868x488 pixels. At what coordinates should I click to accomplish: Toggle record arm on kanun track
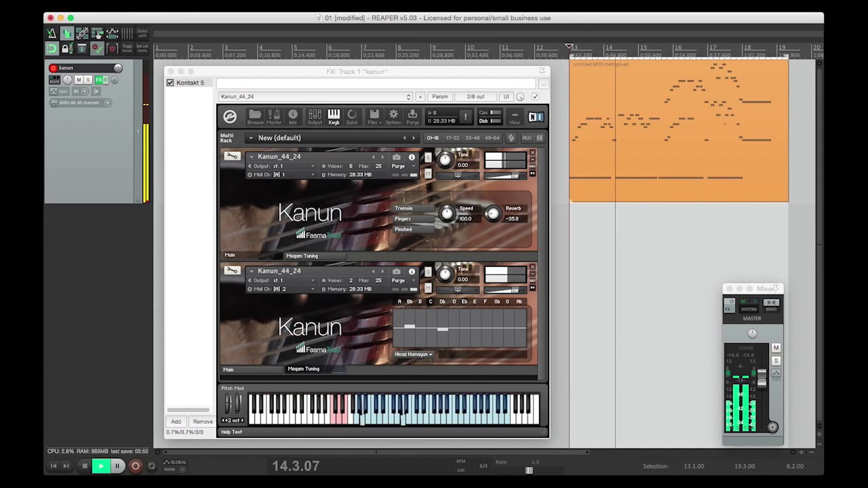click(53, 68)
